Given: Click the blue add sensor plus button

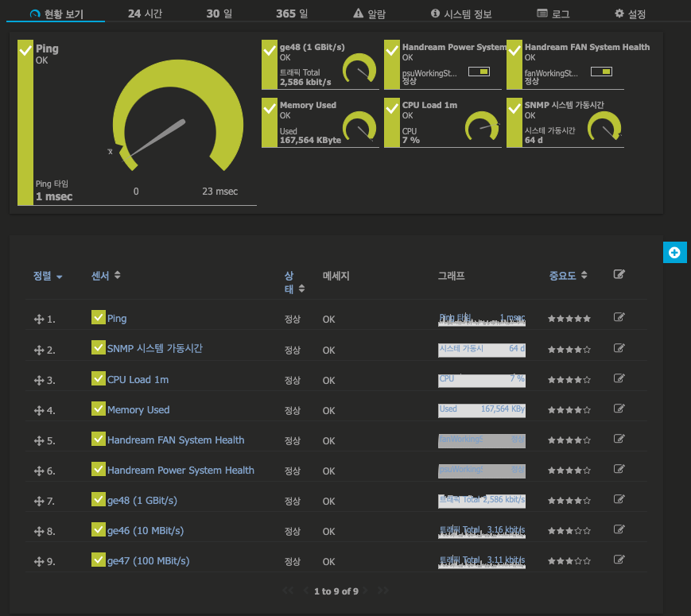Looking at the screenshot, I should coord(674,253).
